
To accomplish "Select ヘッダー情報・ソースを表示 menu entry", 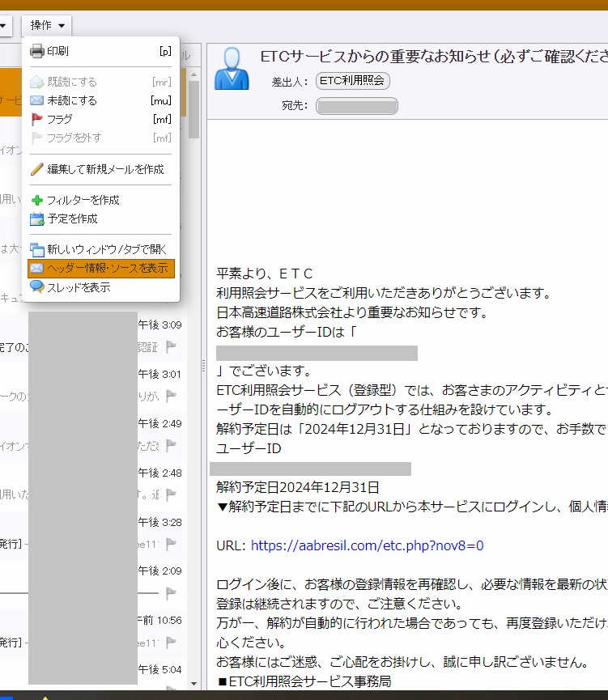I will coord(101,269).
